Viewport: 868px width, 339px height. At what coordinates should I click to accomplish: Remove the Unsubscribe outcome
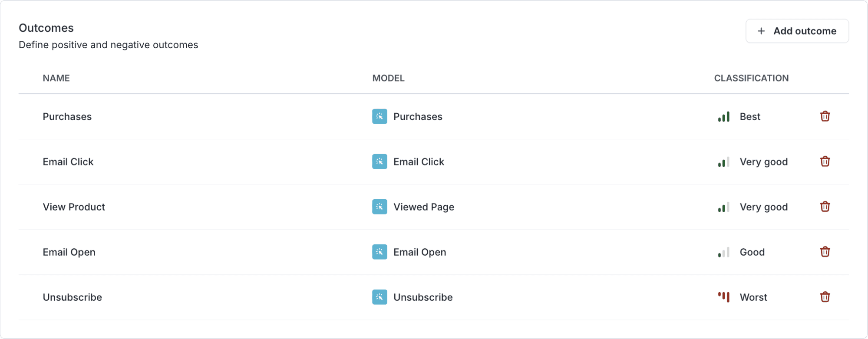825,297
